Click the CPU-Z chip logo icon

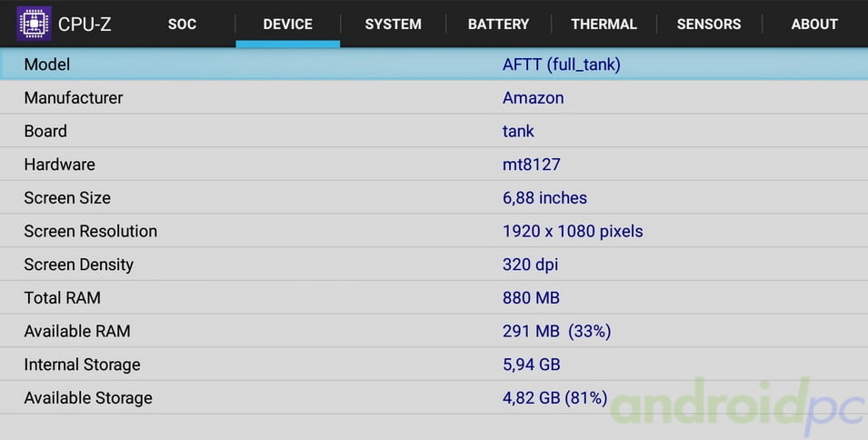point(34,24)
